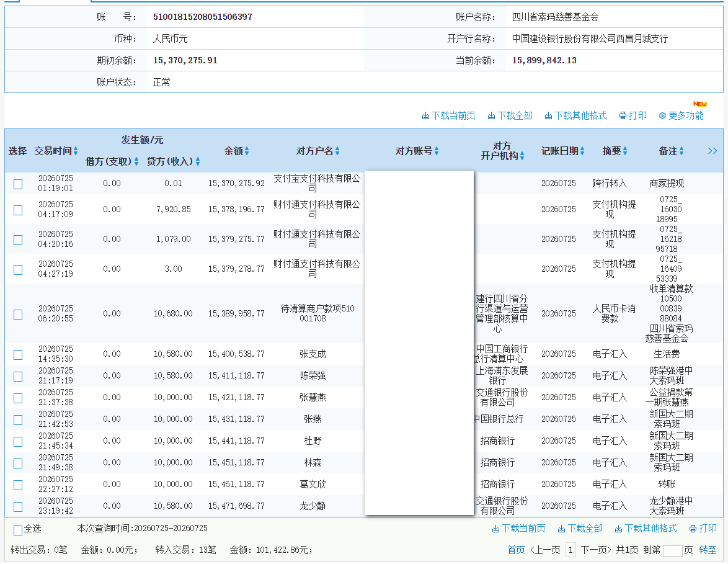Screen dimensions: 728x564
Task: Go to 上一页 previous page
Action: tap(545, 550)
